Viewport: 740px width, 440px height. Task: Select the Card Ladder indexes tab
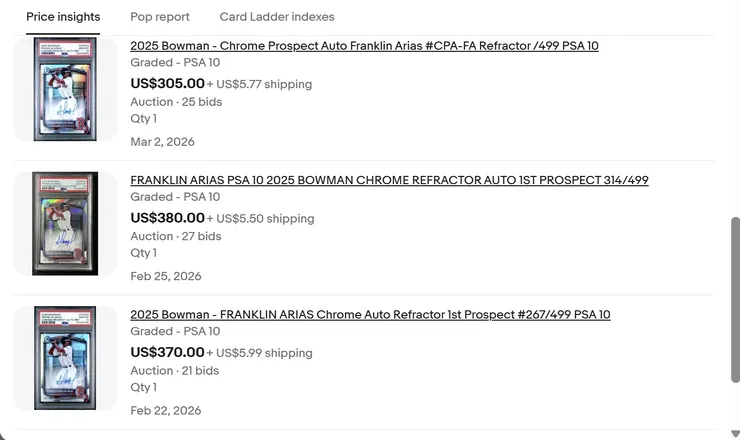pos(277,17)
